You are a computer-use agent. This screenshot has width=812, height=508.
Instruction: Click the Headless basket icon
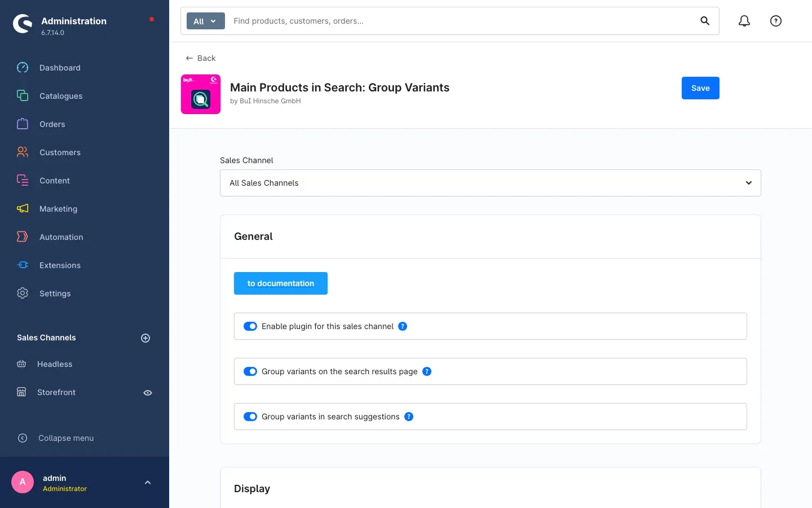tap(21, 364)
